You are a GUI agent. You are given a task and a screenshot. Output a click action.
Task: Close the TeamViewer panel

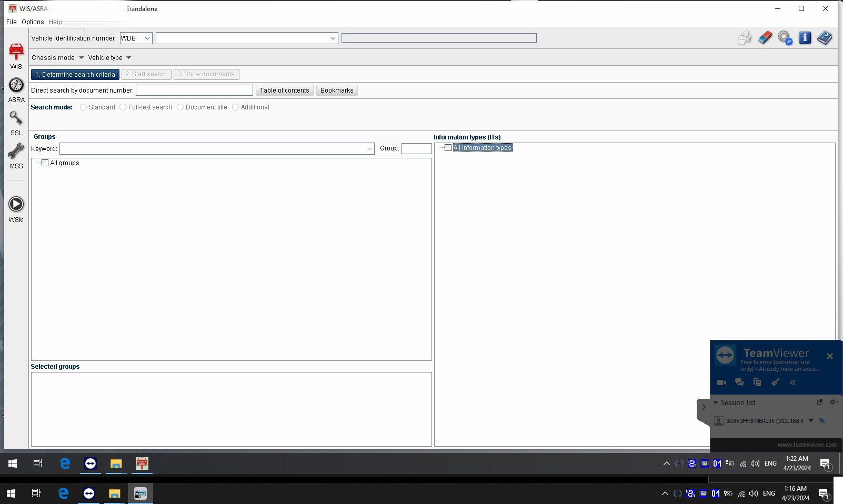pos(830,356)
